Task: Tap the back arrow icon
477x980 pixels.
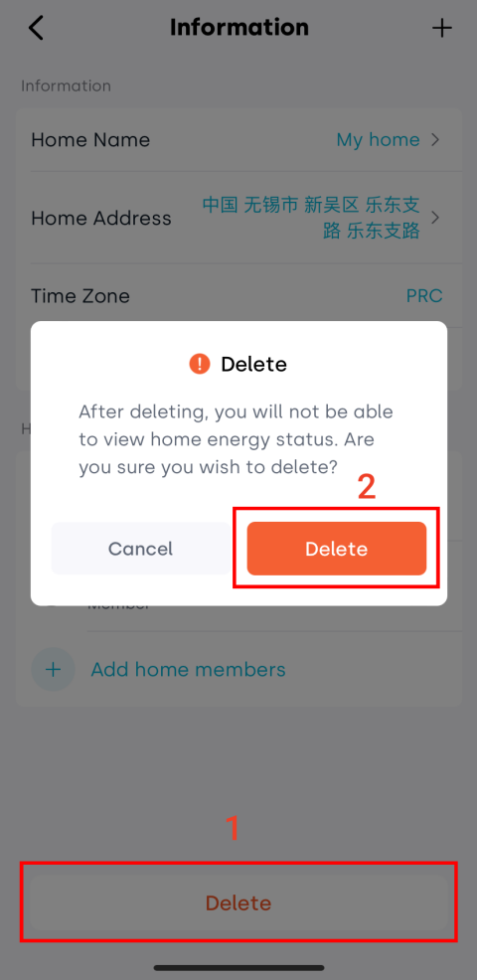Action: pos(36,28)
